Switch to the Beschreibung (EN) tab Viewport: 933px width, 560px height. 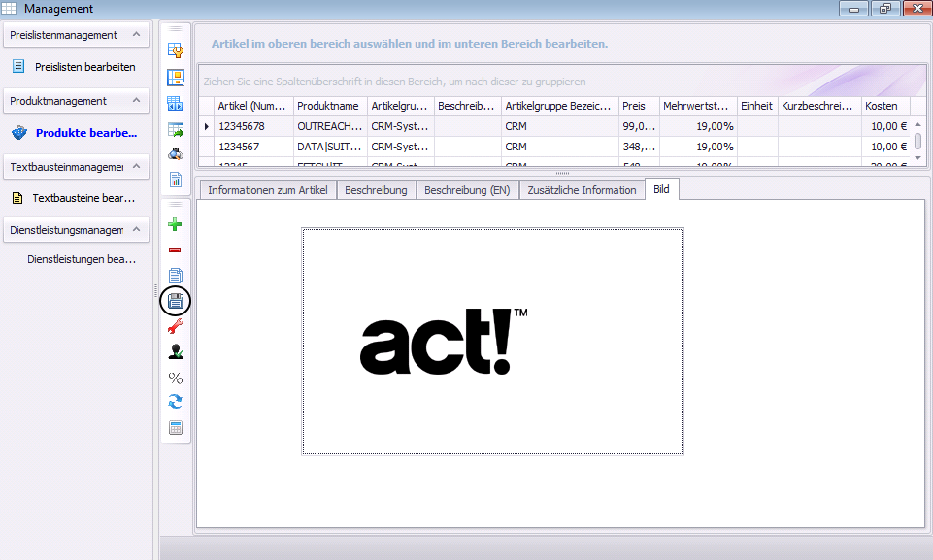tap(467, 190)
